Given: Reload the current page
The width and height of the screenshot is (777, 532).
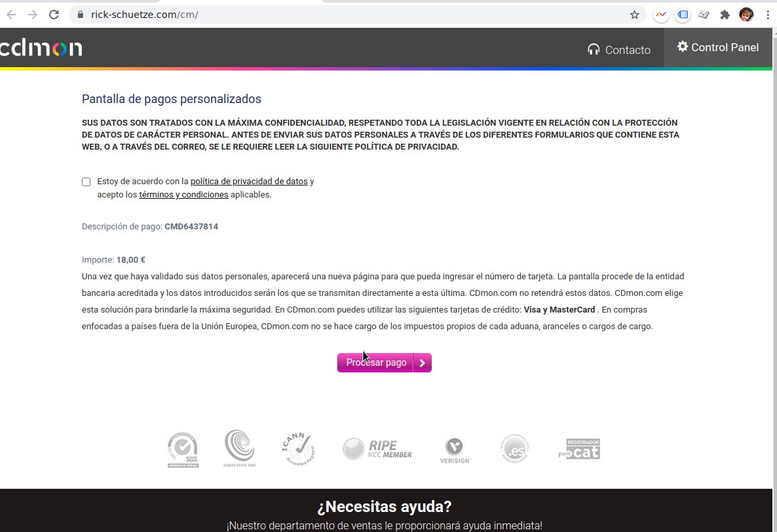Looking at the screenshot, I should tap(54, 15).
